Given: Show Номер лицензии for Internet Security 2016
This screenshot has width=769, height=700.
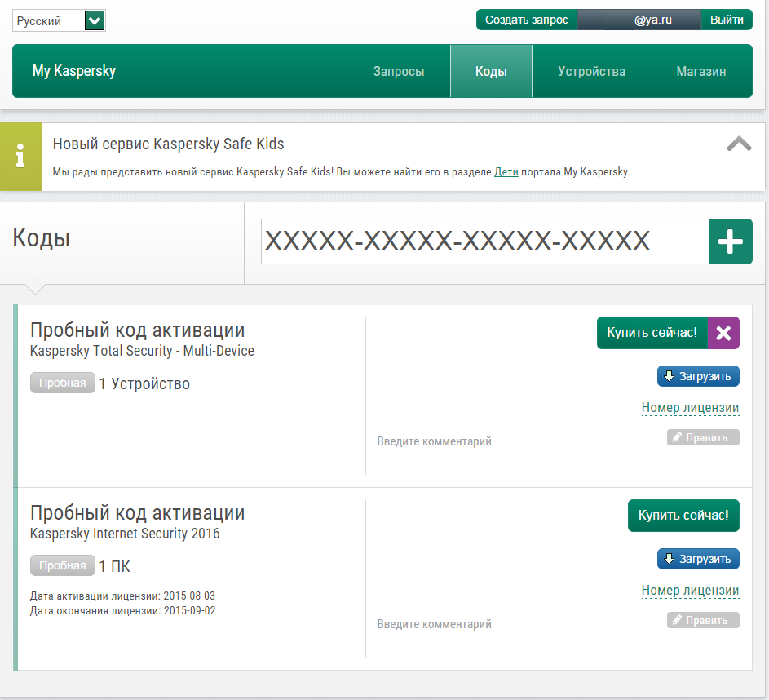Looking at the screenshot, I should pos(690,591).
